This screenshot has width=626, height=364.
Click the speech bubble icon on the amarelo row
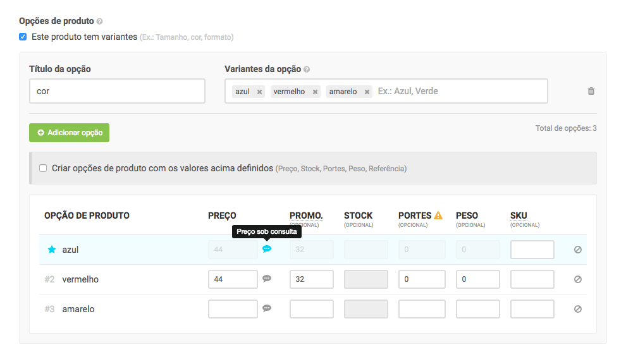pos(267,308)
